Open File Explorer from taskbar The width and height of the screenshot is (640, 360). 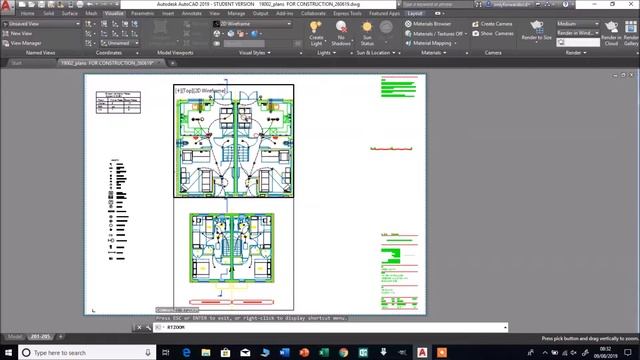click(206, 352)
